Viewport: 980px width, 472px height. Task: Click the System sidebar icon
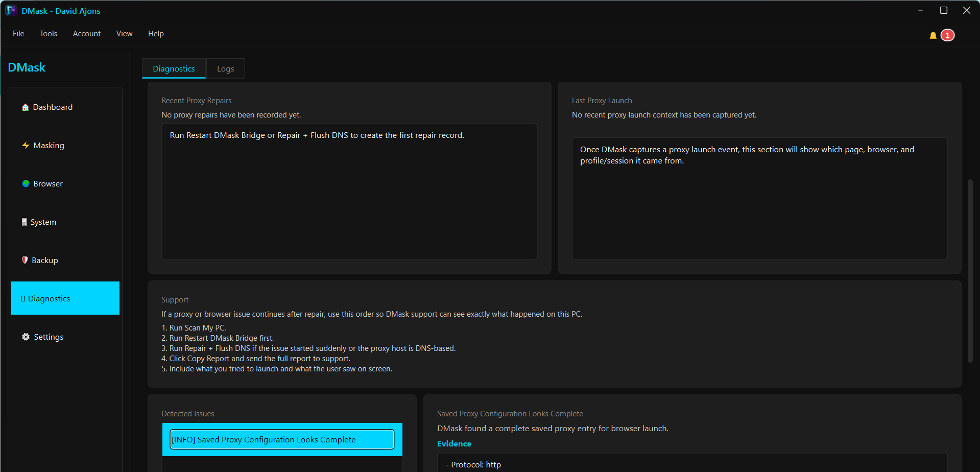tap(24, 222)
